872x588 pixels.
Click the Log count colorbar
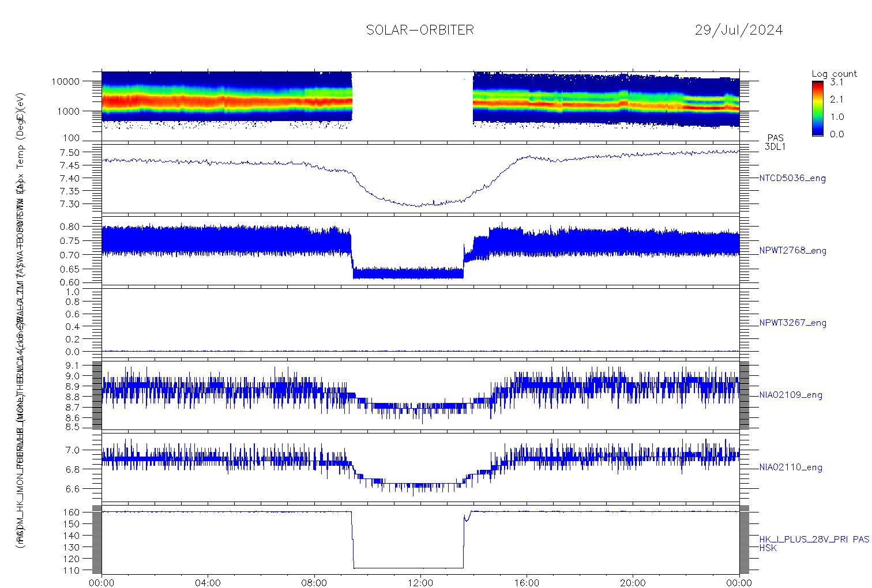(x=817, y=108)
